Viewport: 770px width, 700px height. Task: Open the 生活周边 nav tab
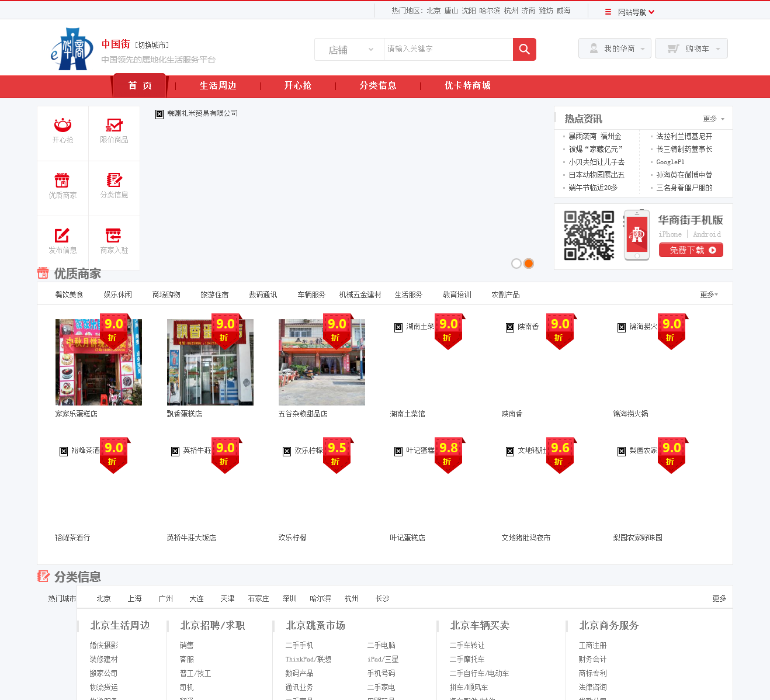click(x=218, y=86)
